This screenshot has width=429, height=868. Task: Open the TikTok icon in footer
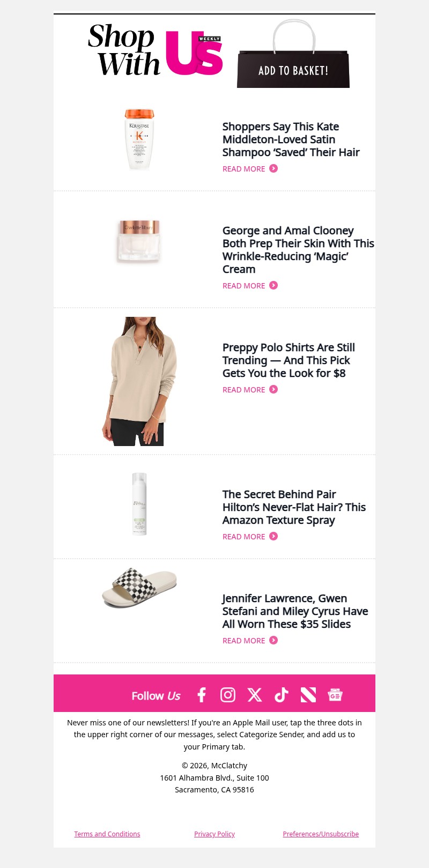pyautogui.click(x=282, y=695)
